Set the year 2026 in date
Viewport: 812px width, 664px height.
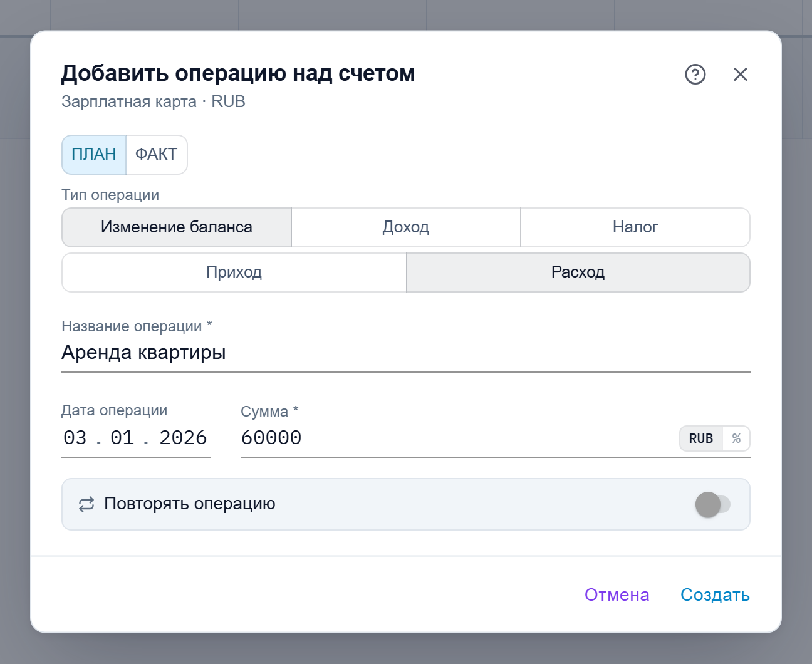pos(183,438)
